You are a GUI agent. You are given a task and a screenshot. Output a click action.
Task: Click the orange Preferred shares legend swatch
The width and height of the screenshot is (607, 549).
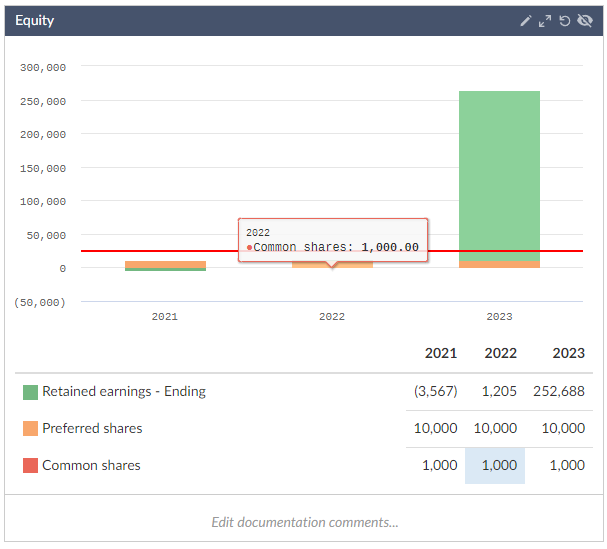point(30,429)
